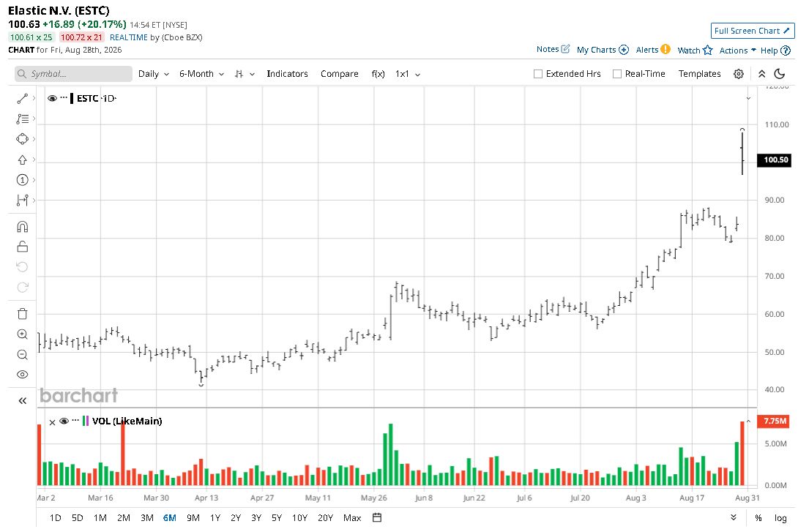Open the Indicators menu
This screenshot has width=809, height=532.
[287, 74]
